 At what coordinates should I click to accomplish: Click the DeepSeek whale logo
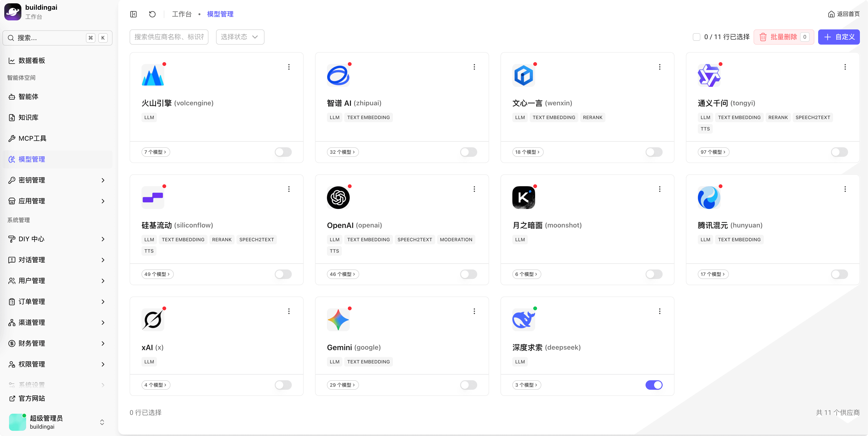(x=523, y=320)
